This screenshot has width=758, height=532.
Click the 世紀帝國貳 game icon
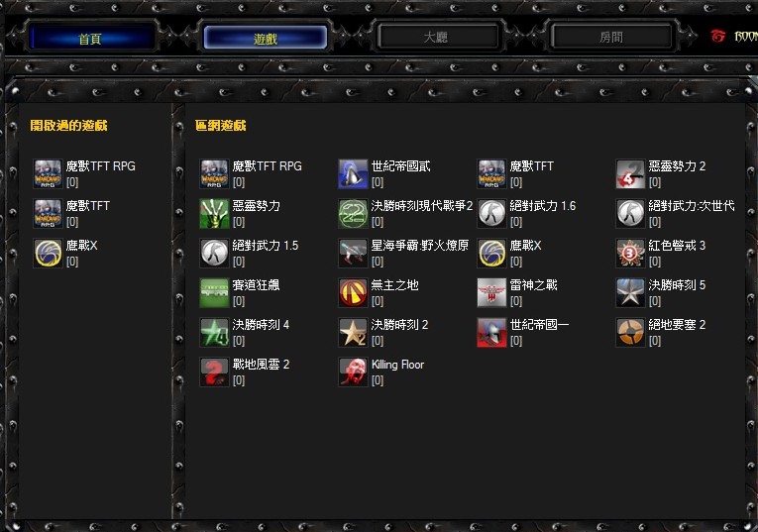(353, 173)
